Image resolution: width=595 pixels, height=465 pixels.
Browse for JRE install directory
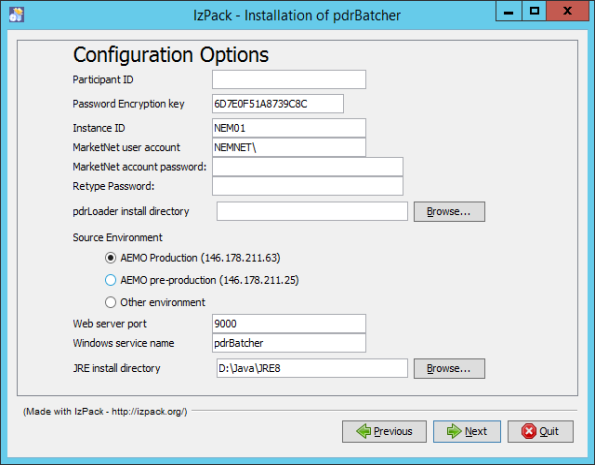(x=449, y=368)
